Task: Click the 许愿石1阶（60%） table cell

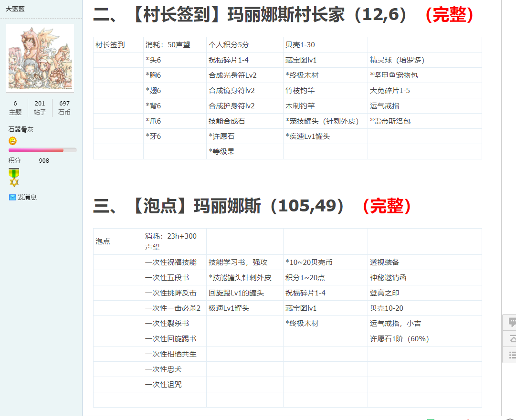Action: pos(400,339)
